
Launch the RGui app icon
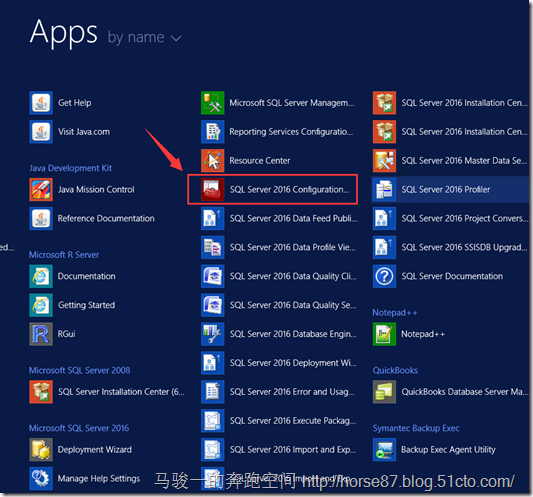coord(41,334)
